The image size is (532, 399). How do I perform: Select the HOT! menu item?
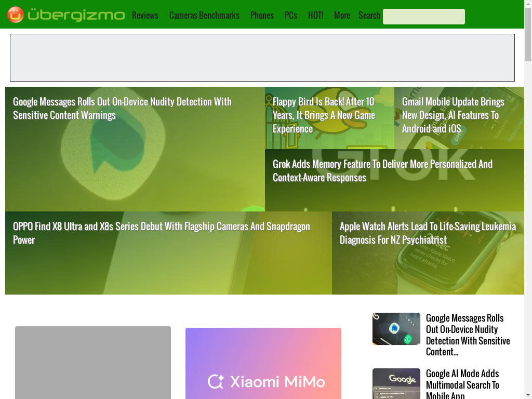(x=315, y=15)
